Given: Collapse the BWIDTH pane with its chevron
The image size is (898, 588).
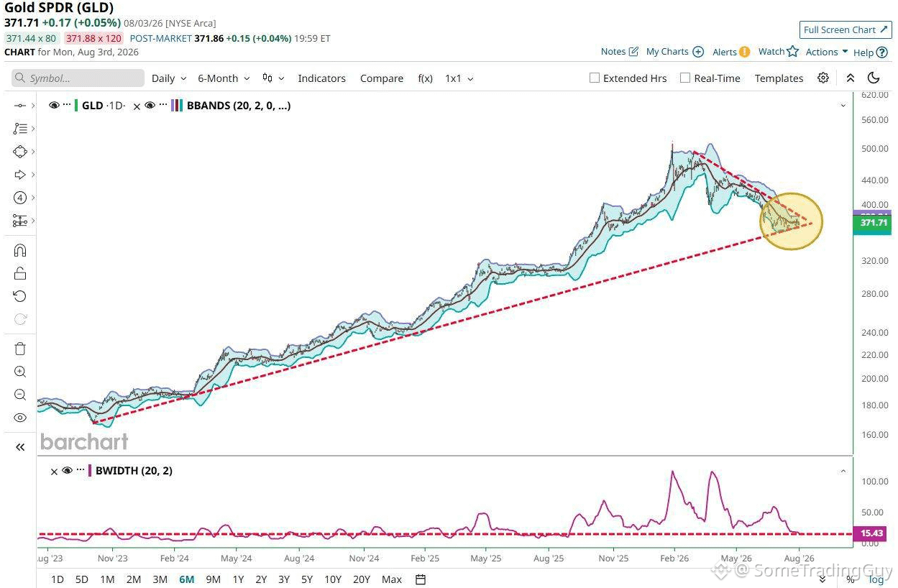Looking at the screenshot, I should click(x=843, y=471).
